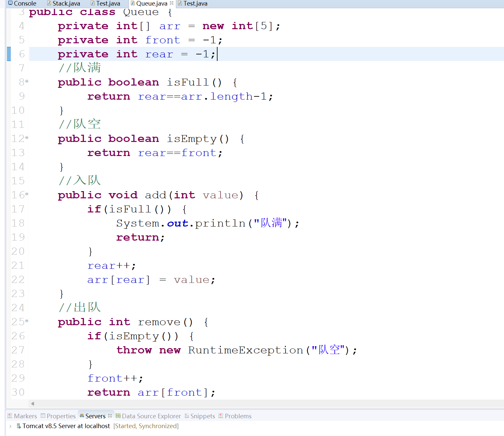Click the Queue.java file icon
The height and width of the screenshot is (436, 504).
click(x=133, y=3)
